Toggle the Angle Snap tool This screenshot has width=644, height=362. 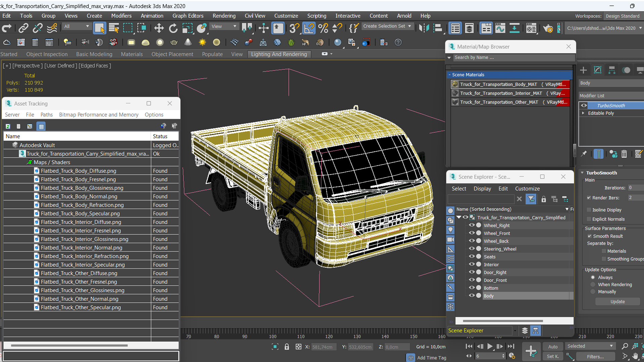point(309,28)
